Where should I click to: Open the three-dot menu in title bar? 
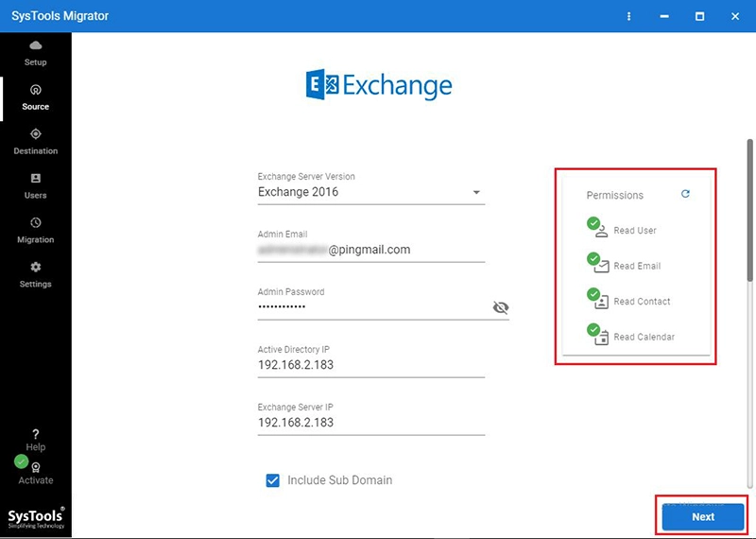[x=628, y=16]
